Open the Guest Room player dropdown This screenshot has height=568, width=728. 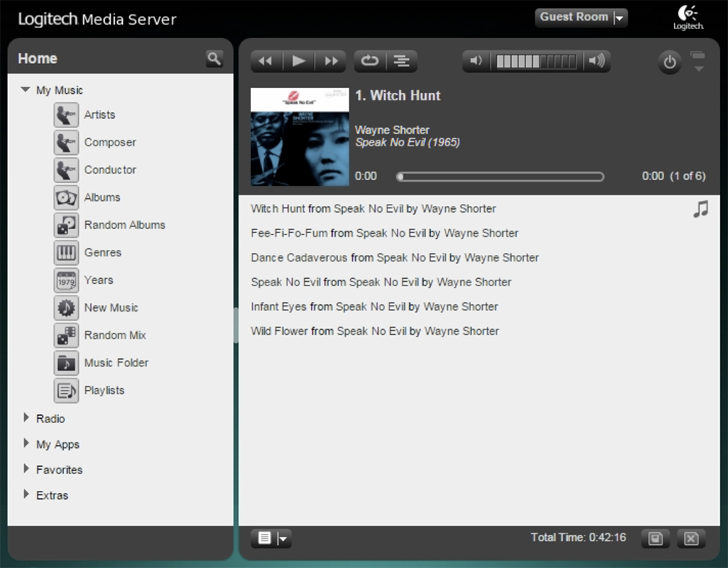581,17
